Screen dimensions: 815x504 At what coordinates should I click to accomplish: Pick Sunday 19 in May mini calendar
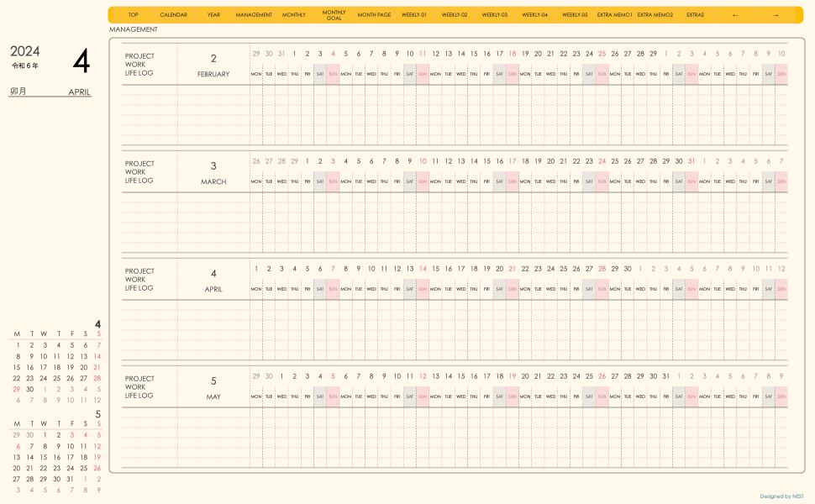[97, 457]
